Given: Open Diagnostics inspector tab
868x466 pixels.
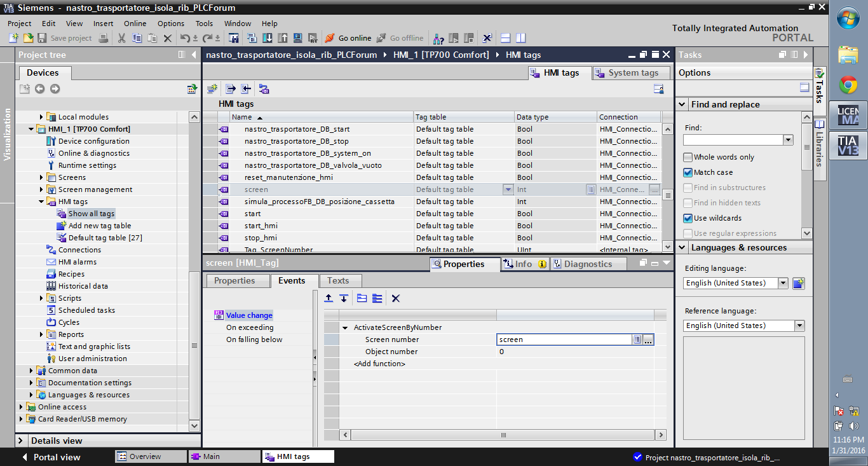Looking at the screenshot, I should point(587,264).
